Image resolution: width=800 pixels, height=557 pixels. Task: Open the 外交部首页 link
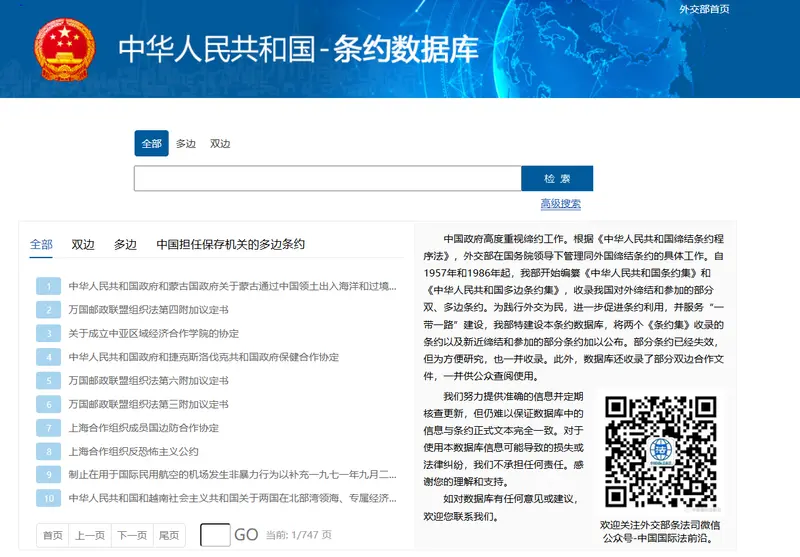tap(704, 9)
